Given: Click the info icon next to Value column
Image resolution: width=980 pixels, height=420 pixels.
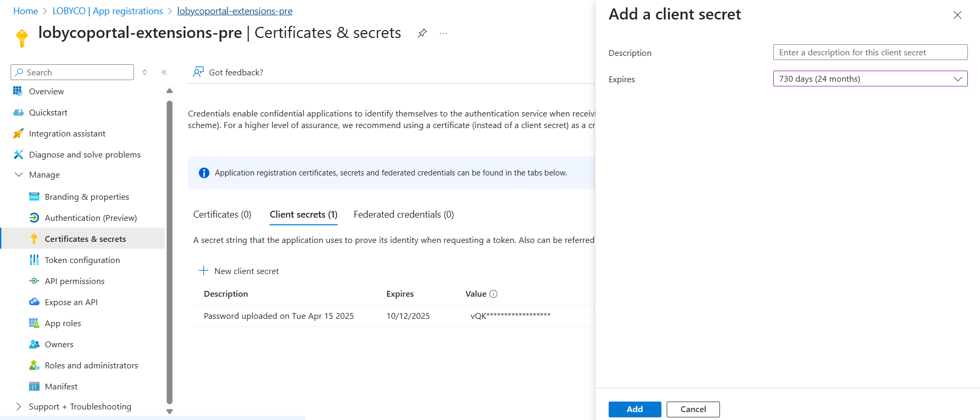Looking at the screenshot, I should point(494,294).
